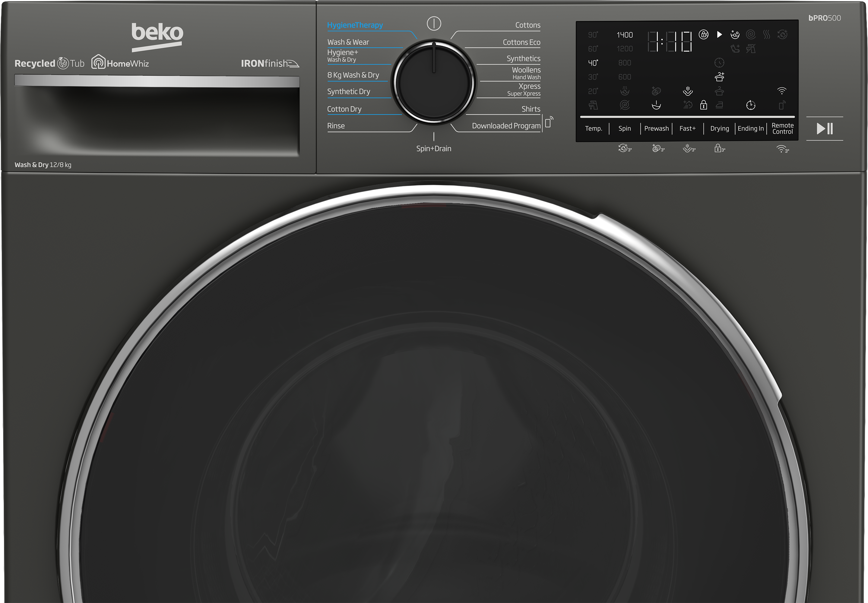868x603 pixels.
Task: Choose the Spin+Drain programme label
Action: (x=434, y=148)
